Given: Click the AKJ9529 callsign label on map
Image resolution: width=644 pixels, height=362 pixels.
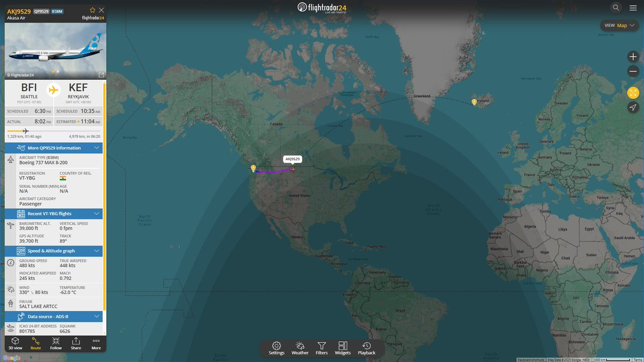Looking at the screenshot, I should click(x=292, y=159).
